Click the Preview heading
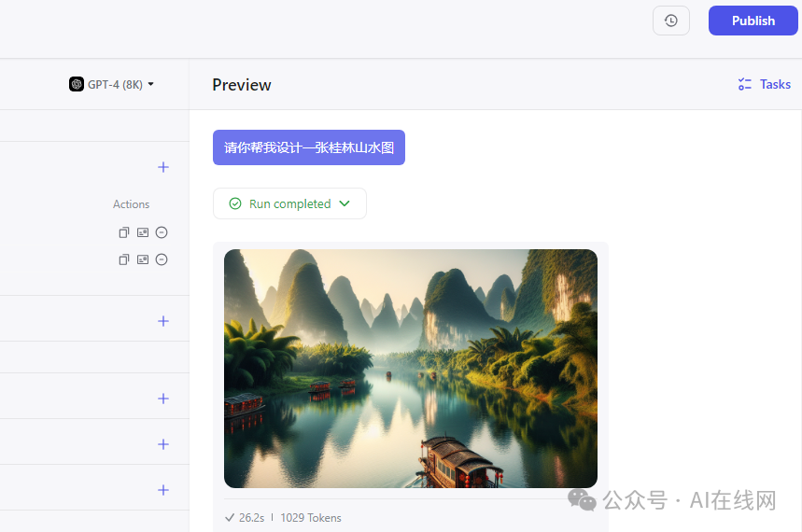Viewport: 802px width, 532px height. tap(242, 85)
